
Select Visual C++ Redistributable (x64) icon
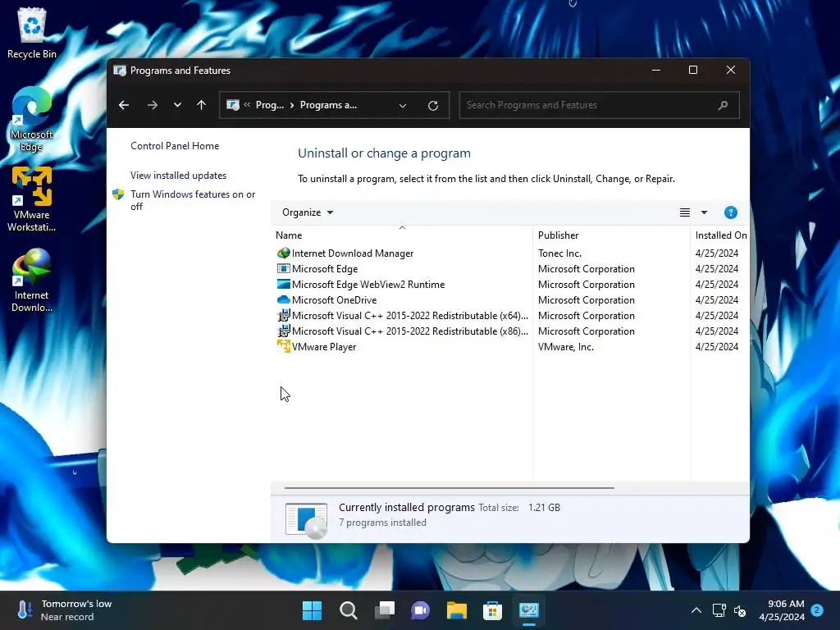[x=283, y=315]
